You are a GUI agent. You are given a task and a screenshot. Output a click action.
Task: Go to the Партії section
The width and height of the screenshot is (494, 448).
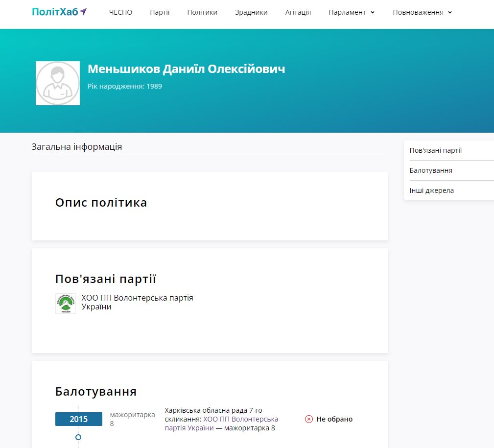(x=160, y=12)
